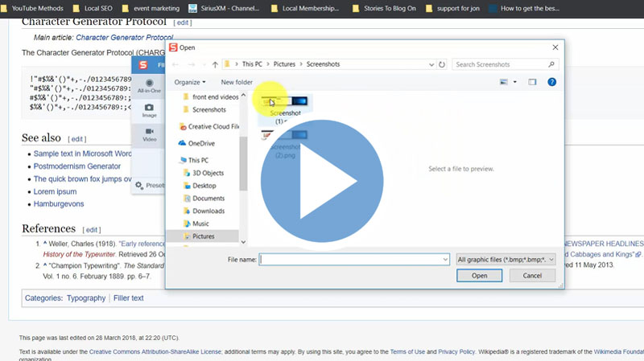Open the All graphic files type dropdown
Image resolution: width=644 pixels, height=361 pixels.
pyautogui.click(x=505, y=260)
